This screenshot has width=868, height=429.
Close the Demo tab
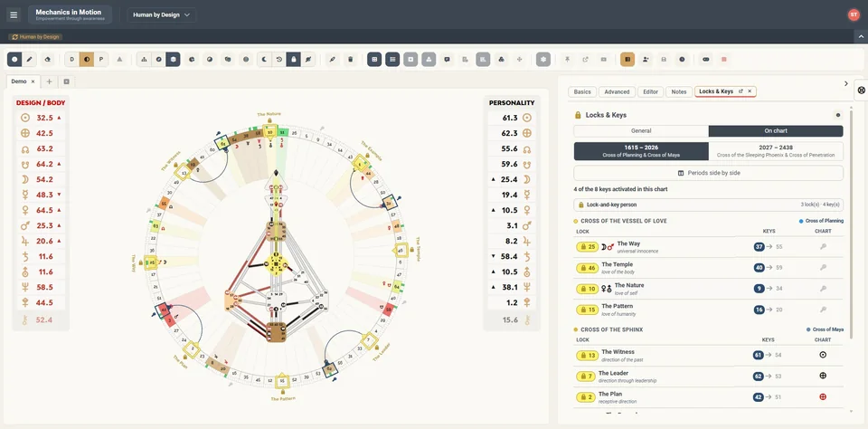[33, 81]
